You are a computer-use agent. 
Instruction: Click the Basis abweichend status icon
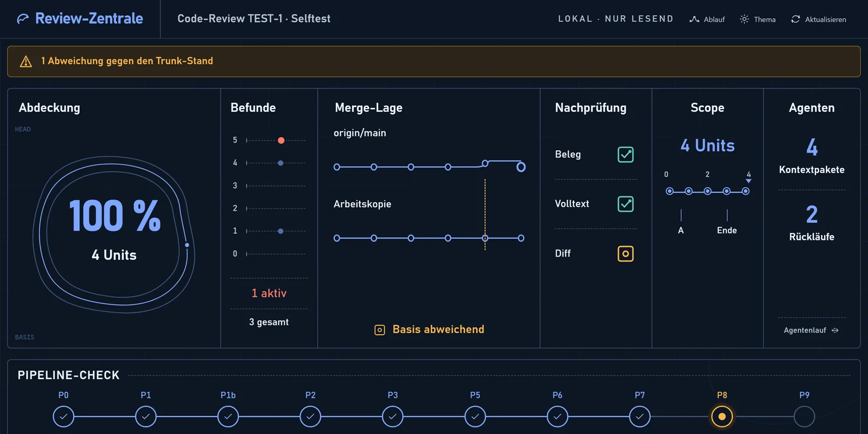[x=380, y=330]
